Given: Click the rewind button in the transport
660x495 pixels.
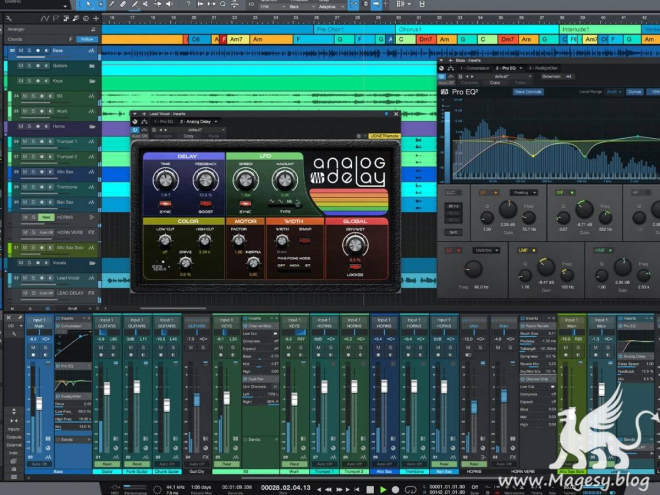Looking at the screenshot, I should (329, 490).
